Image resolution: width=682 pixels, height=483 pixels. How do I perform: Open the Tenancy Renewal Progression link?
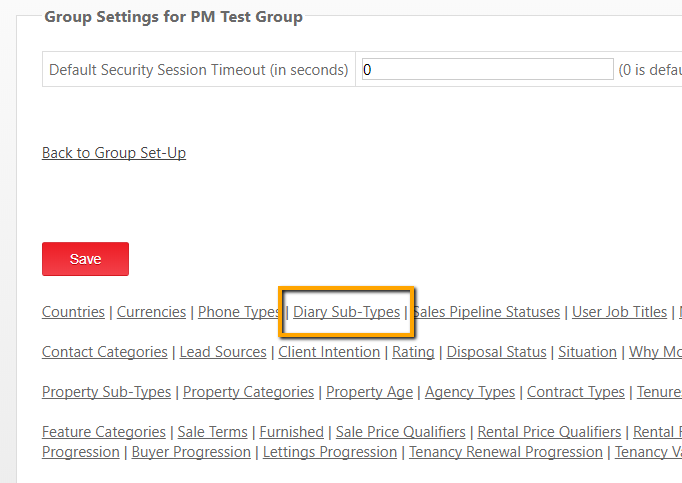click(x=506, y=452)
